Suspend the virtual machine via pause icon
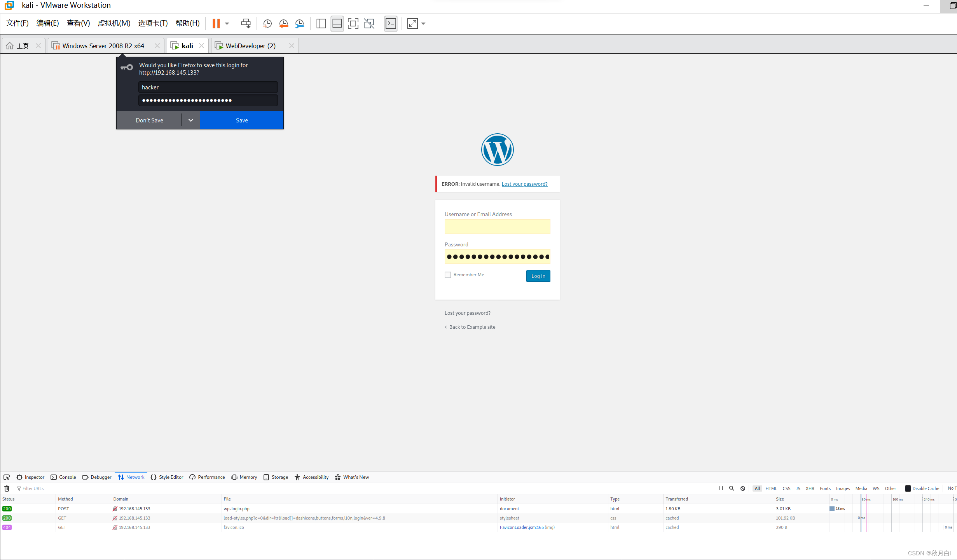 pos(217,23)
